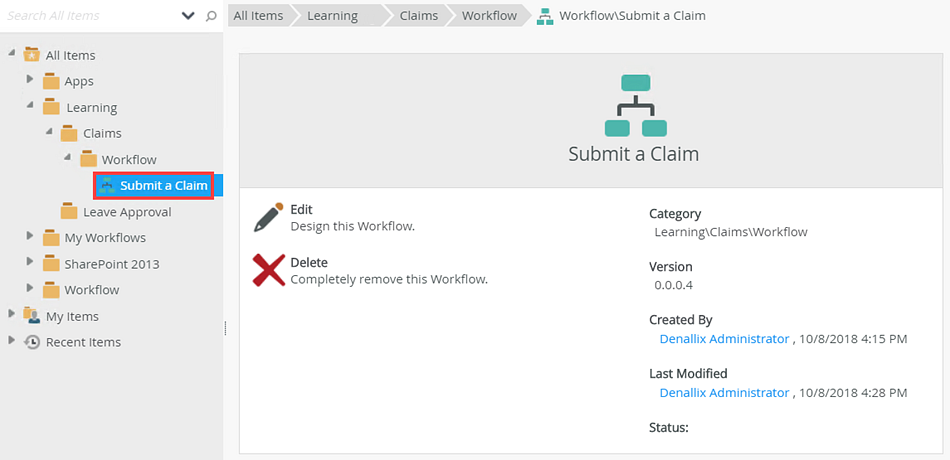950x460 pixels.
Task: Select the Apps tree item
Action: pos(79,81)
